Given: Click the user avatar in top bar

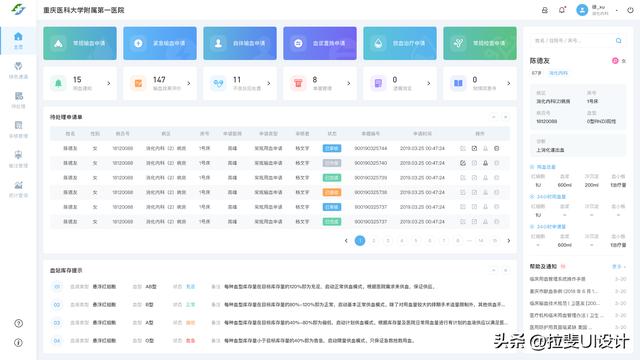Looking at the screenshot, I should [x=582, y=10].
